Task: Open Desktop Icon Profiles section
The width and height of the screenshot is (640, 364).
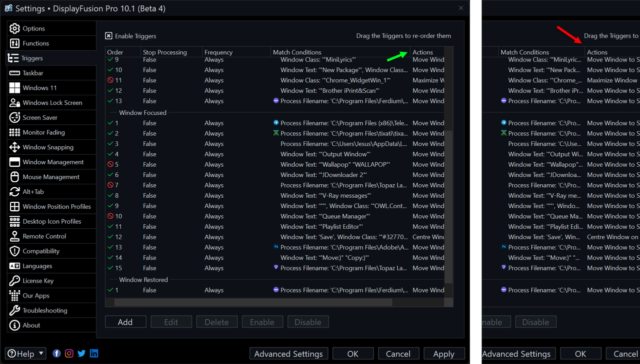Action: pyautogui.click(x=51, y=221)
